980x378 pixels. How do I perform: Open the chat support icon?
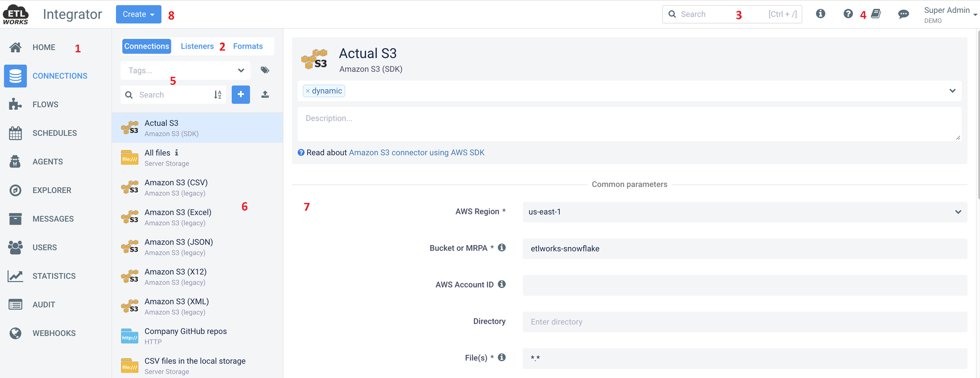click(903, 14)
